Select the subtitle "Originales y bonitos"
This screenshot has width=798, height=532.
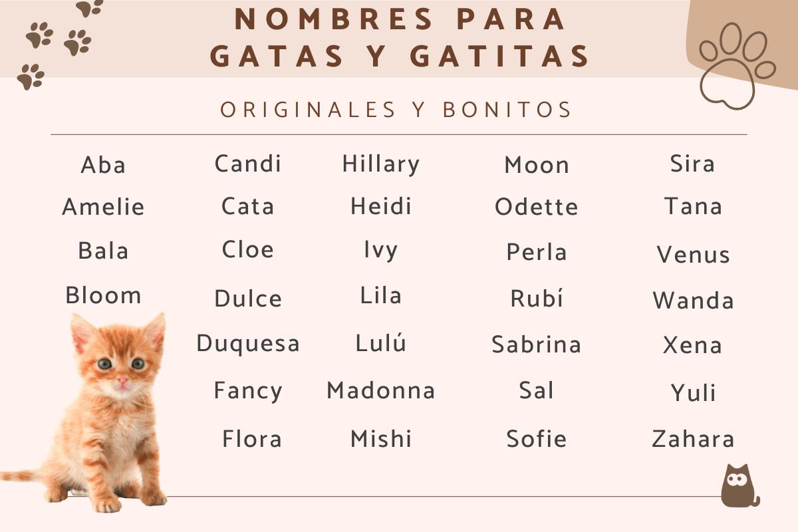396,110
